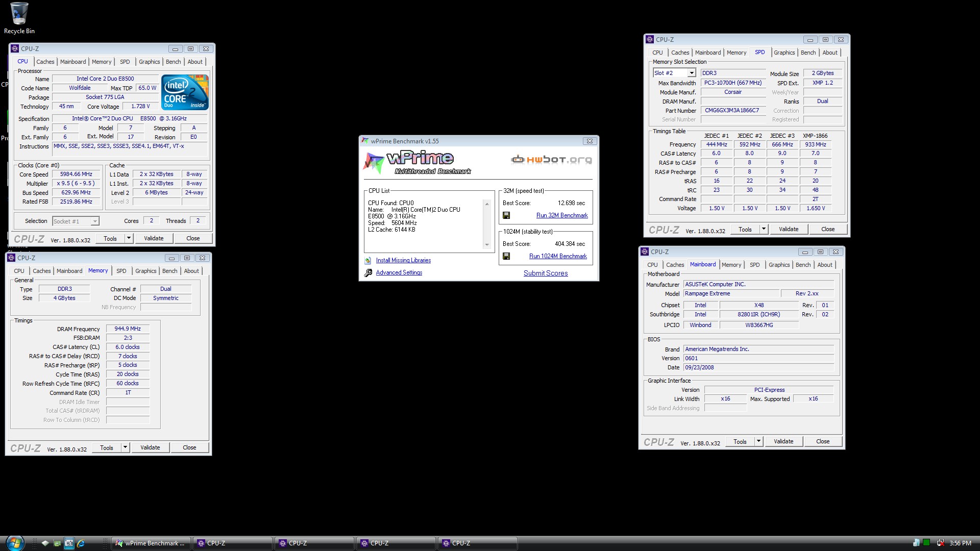Switch to Caches tab in CPU window
Screen dimensions: 980x551
[45, 62]
